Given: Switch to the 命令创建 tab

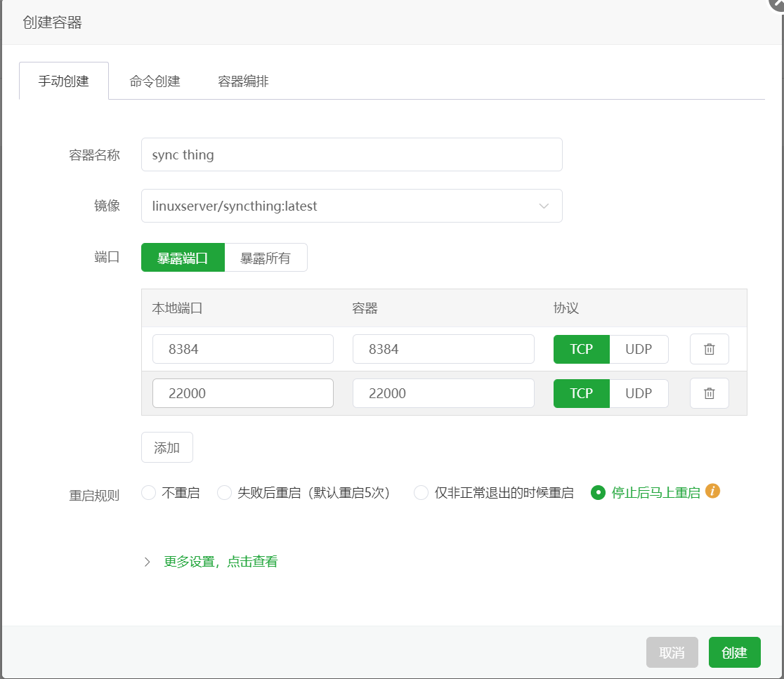Looking at the screenshot, I should (x=155, y=81).
